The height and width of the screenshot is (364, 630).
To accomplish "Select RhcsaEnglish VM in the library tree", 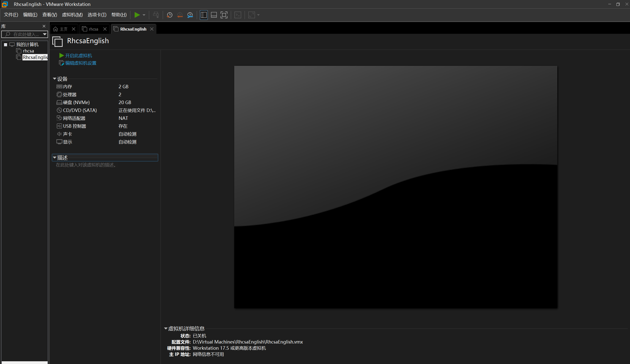I will point(35,57).
